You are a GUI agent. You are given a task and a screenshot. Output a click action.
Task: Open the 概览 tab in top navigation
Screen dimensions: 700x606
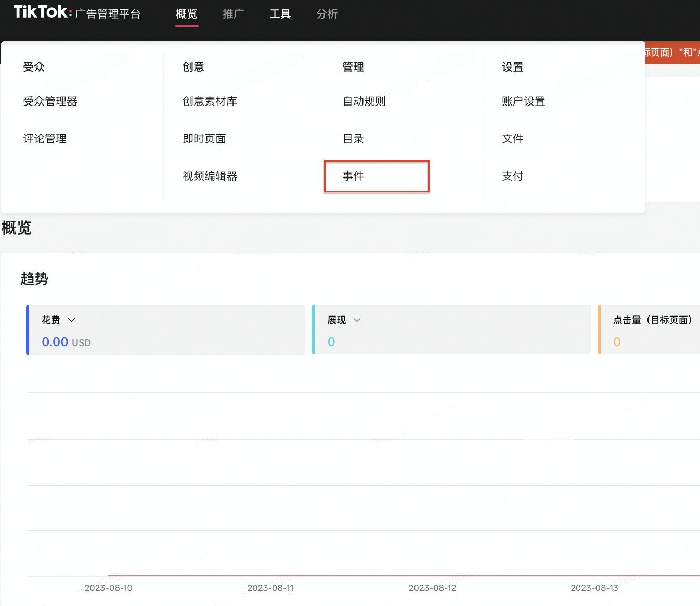(187, 14)
